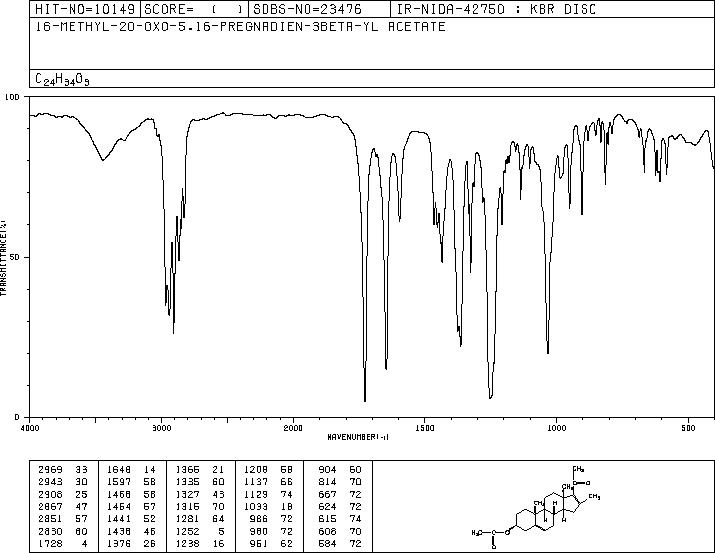The image size is (715, 553).
Task: Click the 1468 peak entry in the table
Action: [x=131, y=494]
